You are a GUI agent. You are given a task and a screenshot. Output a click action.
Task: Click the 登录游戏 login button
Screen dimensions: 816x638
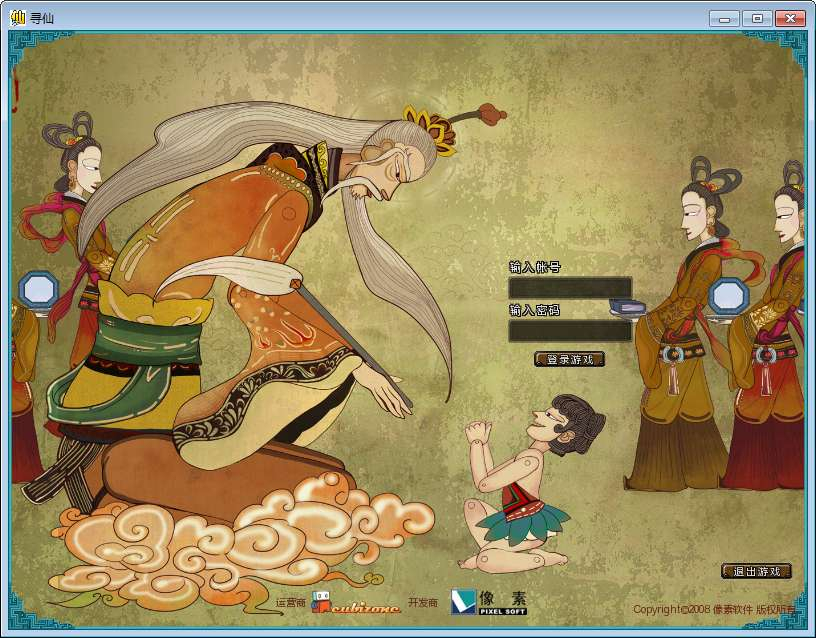pyautogui.click(x=569, y=359)
